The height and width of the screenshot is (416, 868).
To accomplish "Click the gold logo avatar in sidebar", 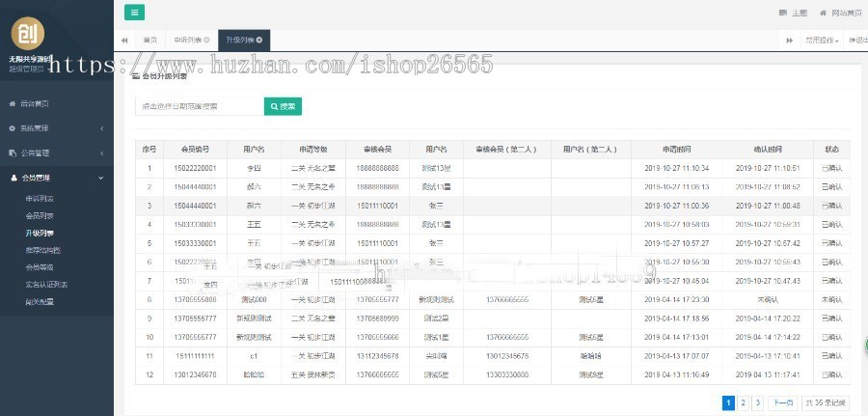I will tap(28, 33).
